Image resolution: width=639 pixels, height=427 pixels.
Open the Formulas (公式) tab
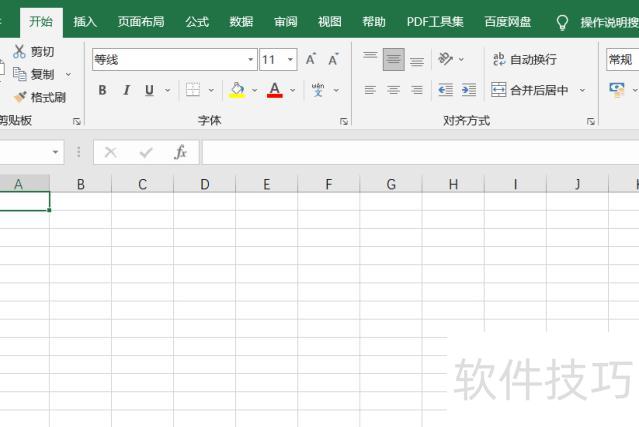(197, 22)
